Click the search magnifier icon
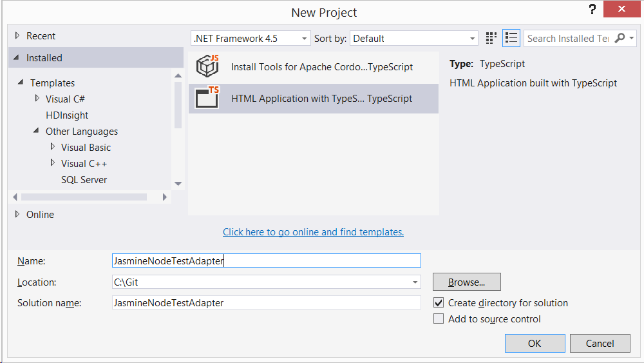 pyautogui.click(x=620, y=38)
